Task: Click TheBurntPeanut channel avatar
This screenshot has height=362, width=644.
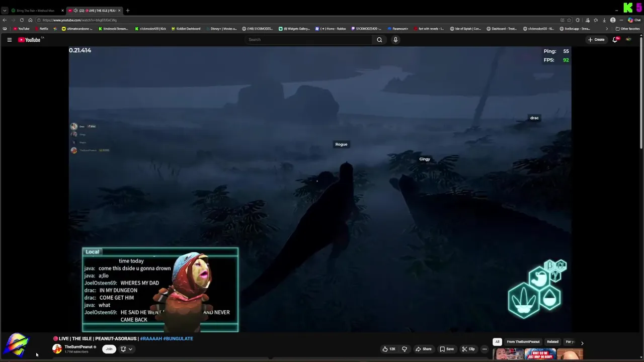Action: click(x=57, y=349)
